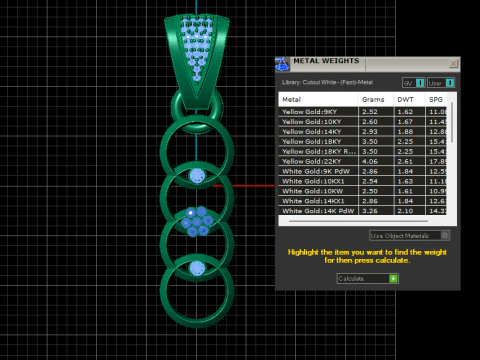Image resolution: width=480 pixels, height=360 pixels.
Task: Toggle the GV library switch
Action: coord(414,83)
